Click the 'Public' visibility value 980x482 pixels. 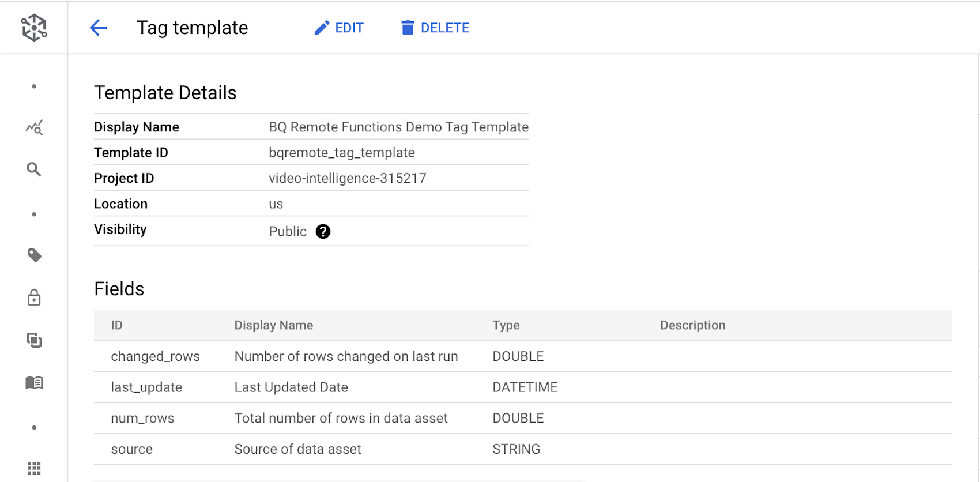tap(288, 231)
